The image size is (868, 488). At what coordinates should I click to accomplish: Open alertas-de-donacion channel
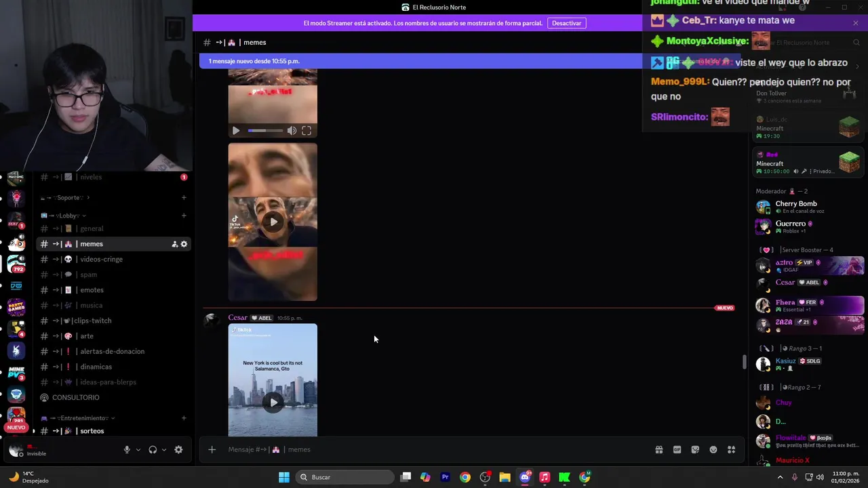pyautogui.click(x=113, y=351)
